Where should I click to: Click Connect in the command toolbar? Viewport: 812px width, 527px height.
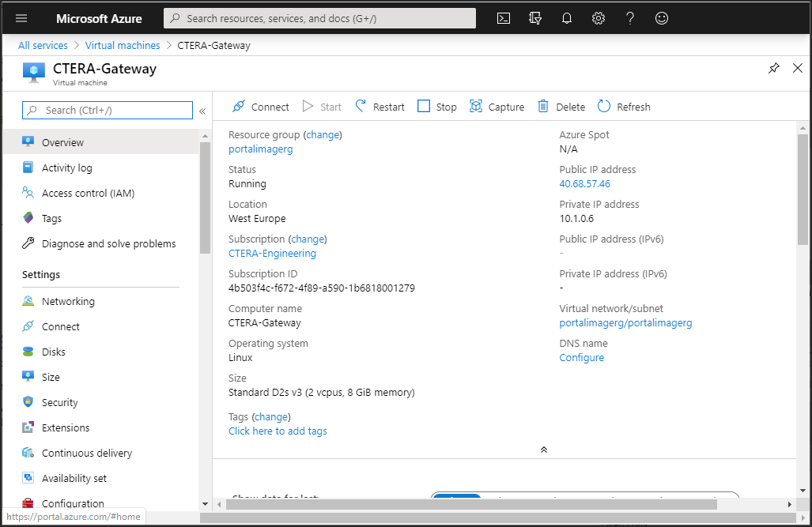[260, 107]
